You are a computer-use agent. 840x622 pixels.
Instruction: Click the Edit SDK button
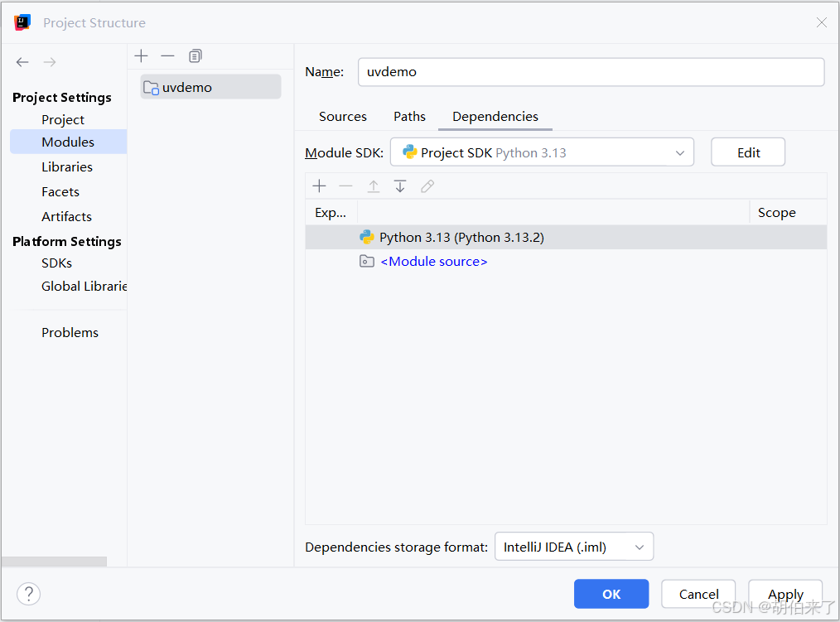[748, 152]
